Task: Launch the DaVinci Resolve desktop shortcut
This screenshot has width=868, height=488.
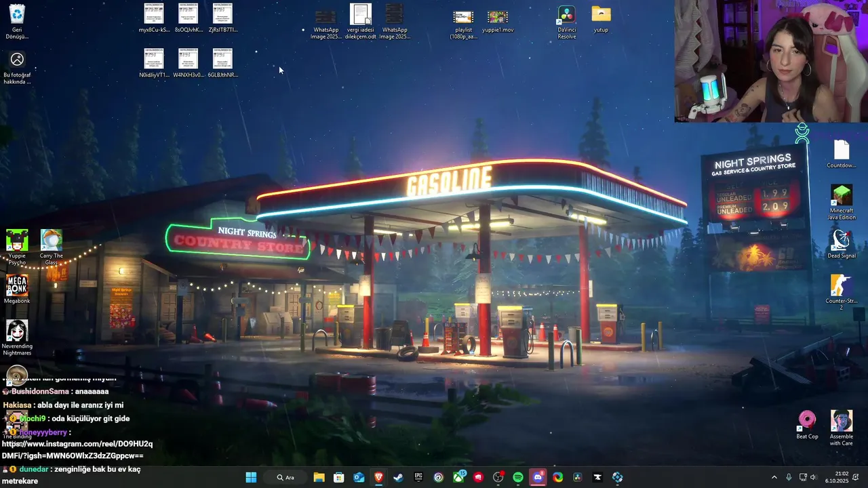Action: 566,22
